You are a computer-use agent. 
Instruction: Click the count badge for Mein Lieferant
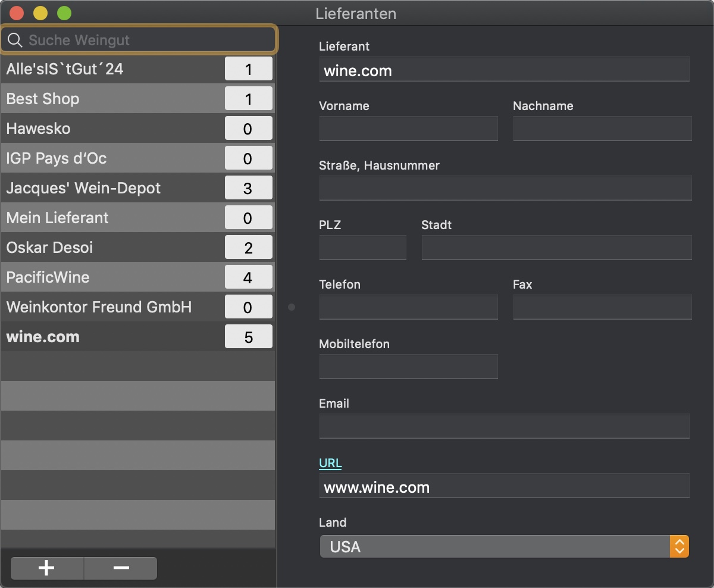(x=249, y=218)
